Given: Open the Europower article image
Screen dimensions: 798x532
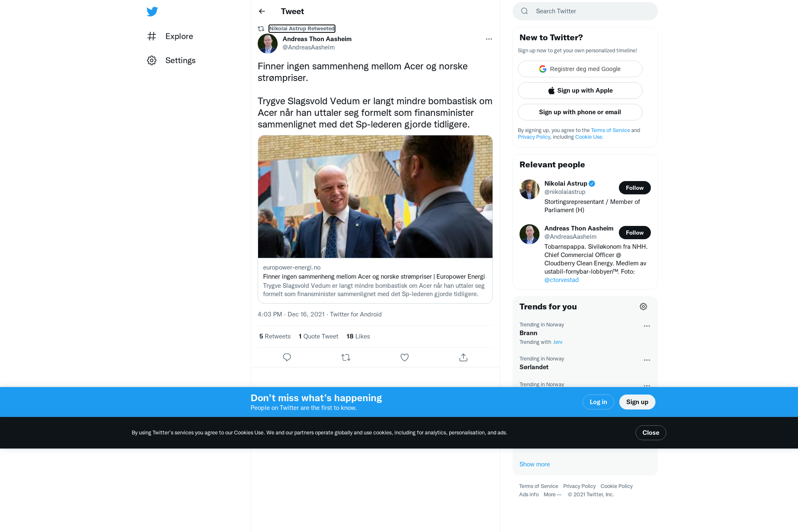Looking at the screenshot, I should (375, 196).
